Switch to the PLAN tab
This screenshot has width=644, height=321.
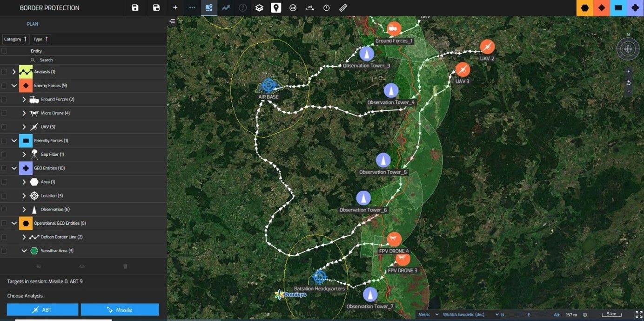pos(33,24)
